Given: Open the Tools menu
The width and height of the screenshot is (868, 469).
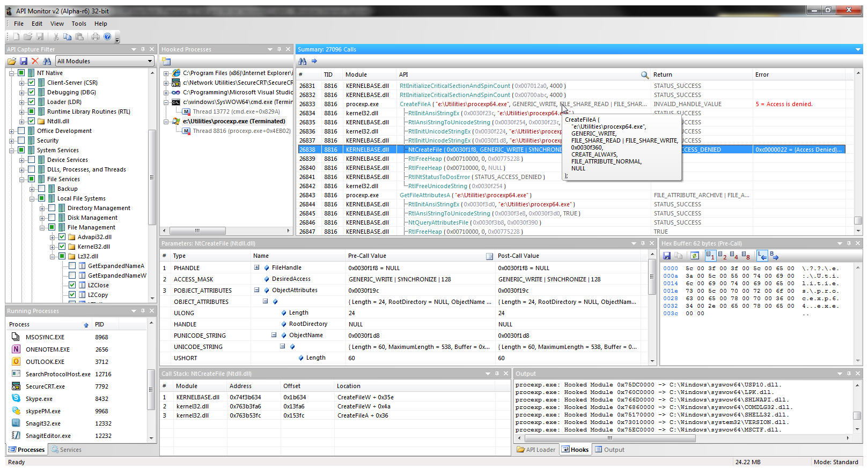Looking at the screenshot, I should [79, 24].
